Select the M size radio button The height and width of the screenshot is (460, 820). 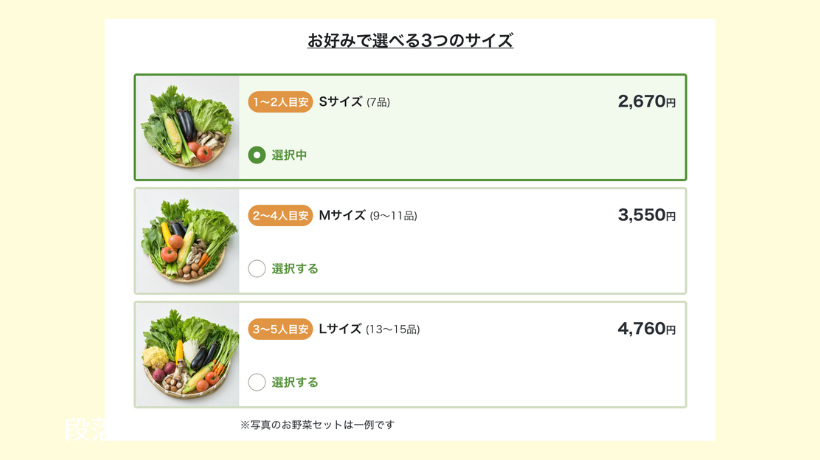[257, 268]
